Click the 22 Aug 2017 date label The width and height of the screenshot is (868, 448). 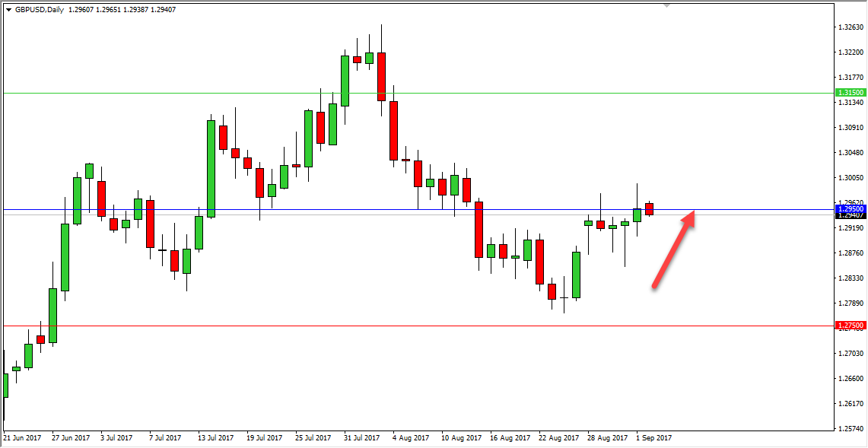coord(558,438)
